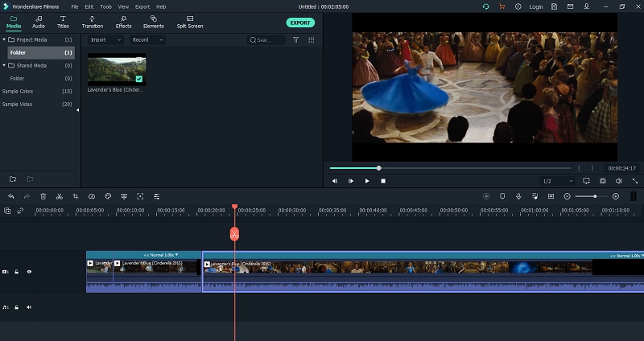
Task: Stop the preview playback
Action: pyautogui.click(x=383, y=181)
